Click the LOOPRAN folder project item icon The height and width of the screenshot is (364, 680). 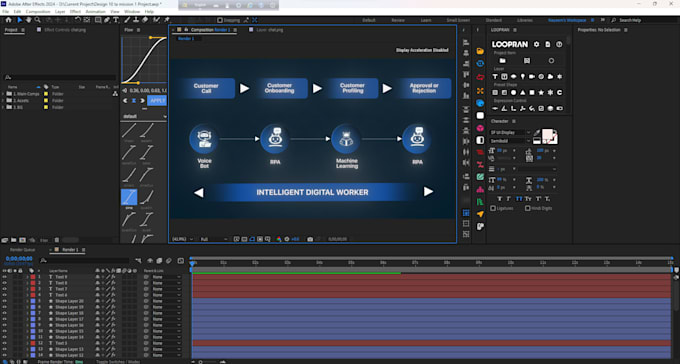click(502, 61)
